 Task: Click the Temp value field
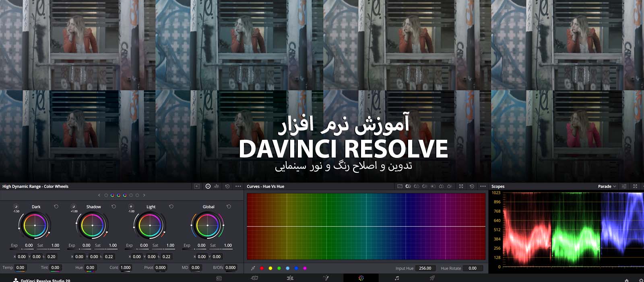(20, 267)
